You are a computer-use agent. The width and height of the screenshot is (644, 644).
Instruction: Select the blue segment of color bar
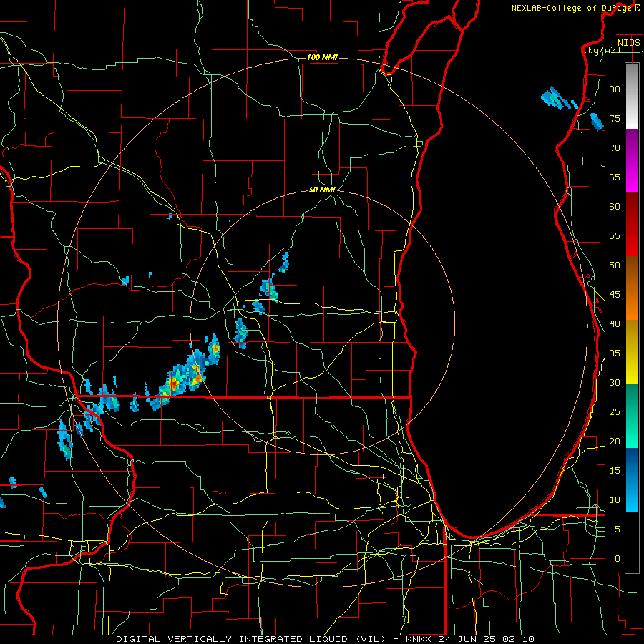coord(632,479)
